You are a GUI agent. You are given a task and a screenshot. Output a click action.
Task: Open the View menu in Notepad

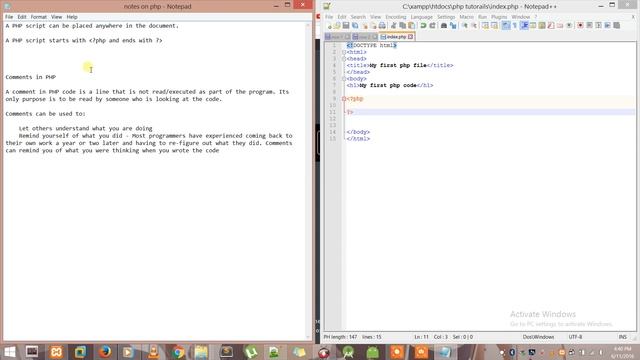pyautogui.click(x=56, y=17)
